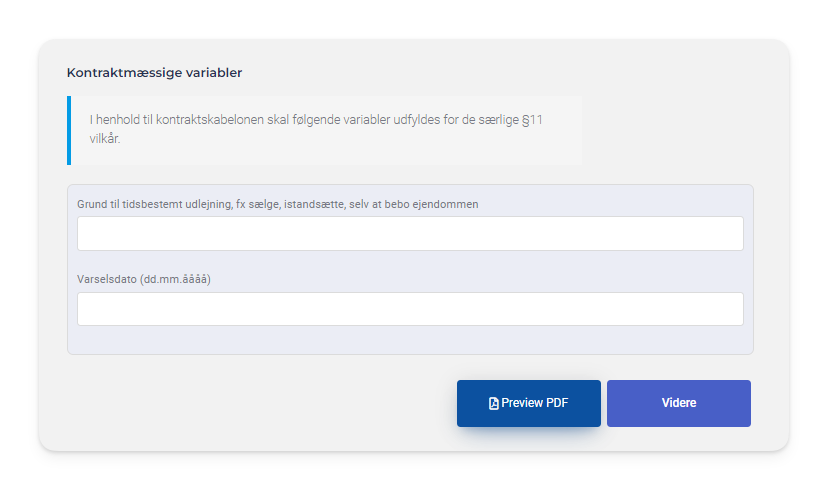Click the light blue form panel background
This screenshot has height=490, width=828.
pos(410,341)
